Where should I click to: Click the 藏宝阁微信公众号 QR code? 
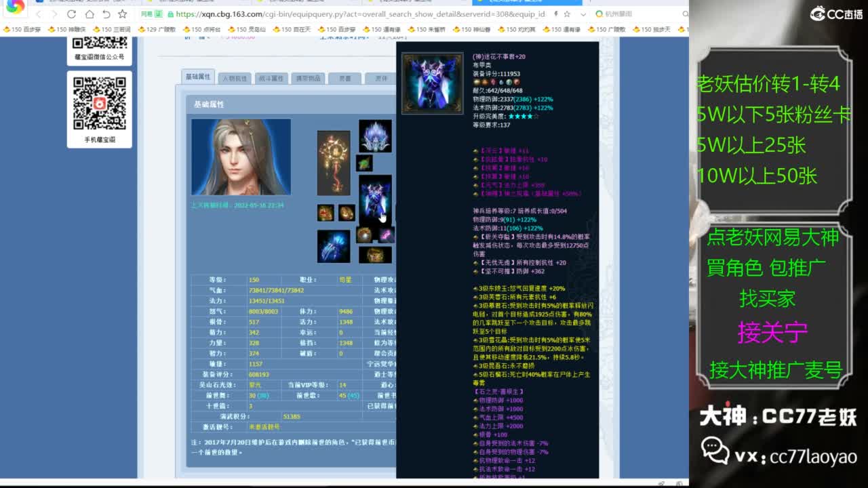pos(100,43)
